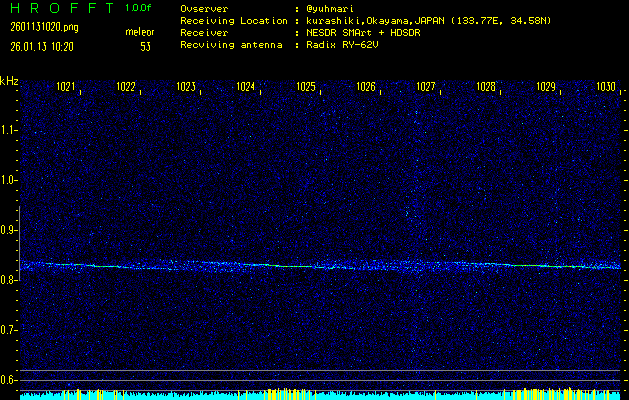The width and height of the screenshot is (629, 400).
Task: Select the yellow meteor label
Action: [139, 33]
